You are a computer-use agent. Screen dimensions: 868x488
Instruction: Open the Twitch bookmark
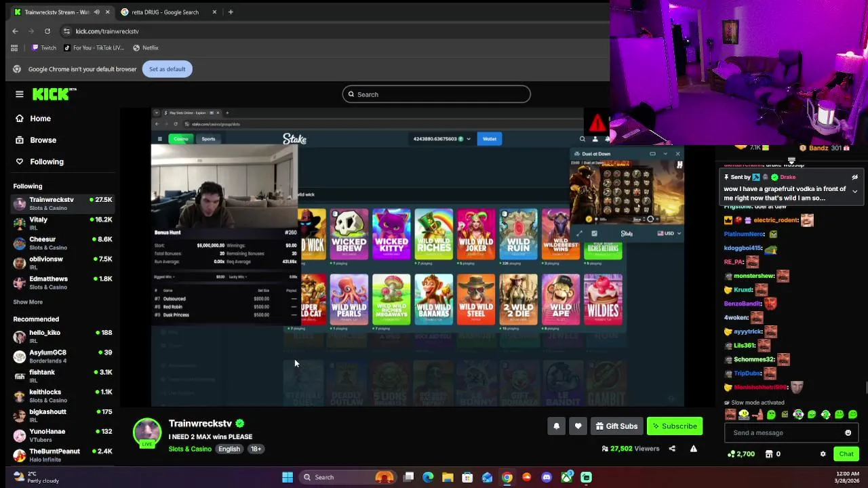(44, 48)
